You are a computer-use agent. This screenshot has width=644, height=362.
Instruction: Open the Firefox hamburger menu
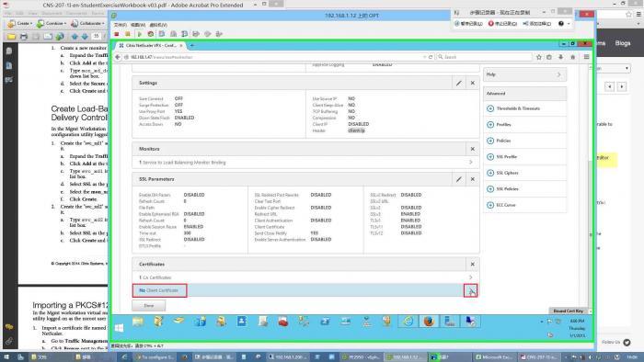(x=587, y=57)
